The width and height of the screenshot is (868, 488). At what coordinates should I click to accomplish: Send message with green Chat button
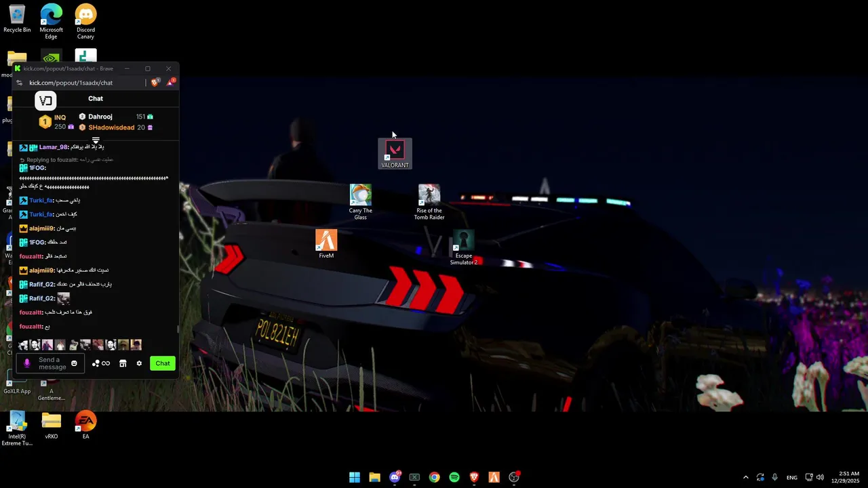tap(163, 363)
